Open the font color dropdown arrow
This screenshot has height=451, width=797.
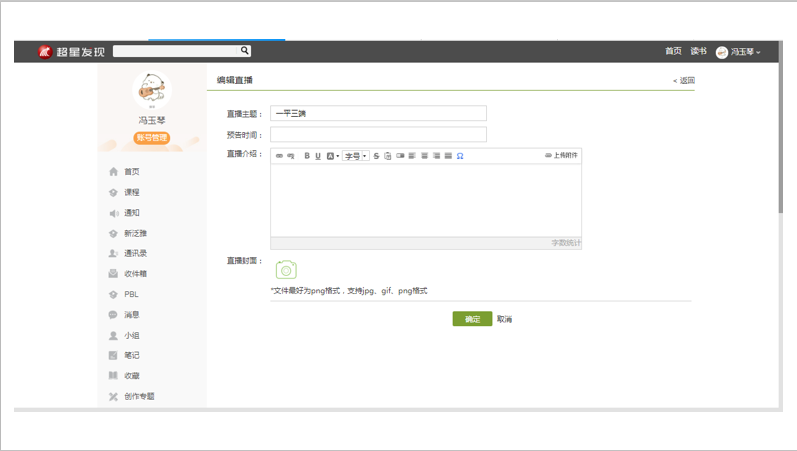click(x=338, y=156)
